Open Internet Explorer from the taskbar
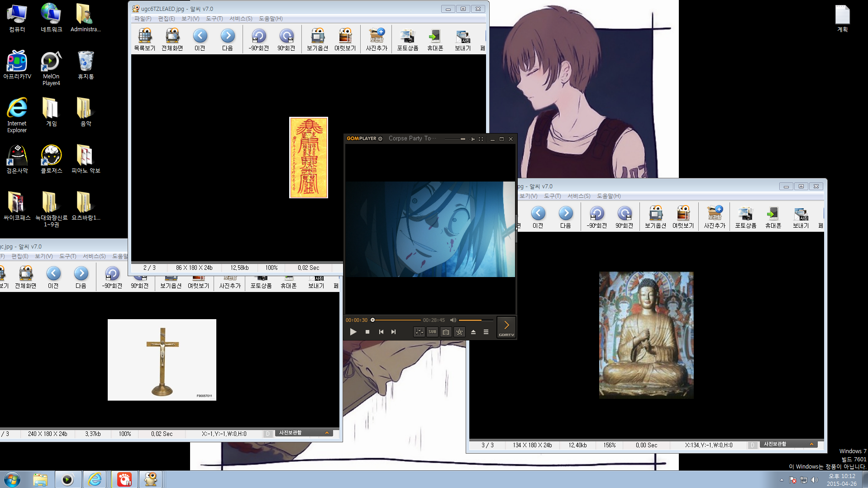The width and height of the screenshot is (868, 488). coord(95,479)
